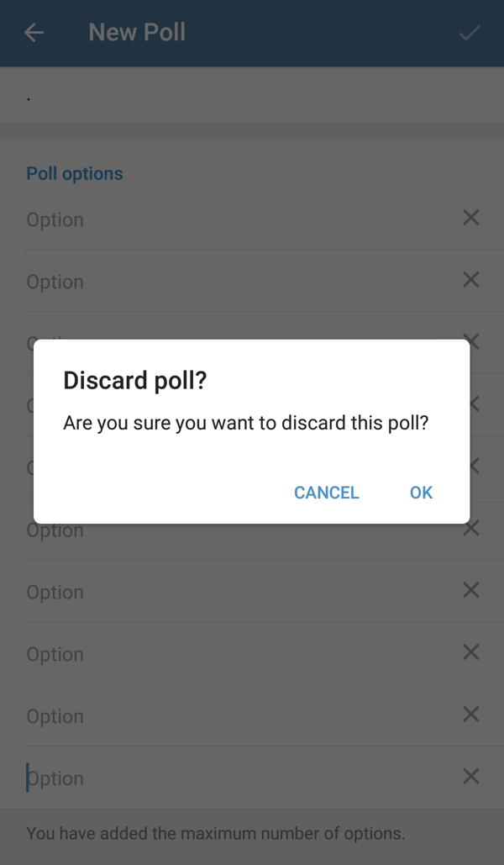This screenshot has width=504, height=865.
Task: Remove the sixth poll option
Action: tap(470, 529)
